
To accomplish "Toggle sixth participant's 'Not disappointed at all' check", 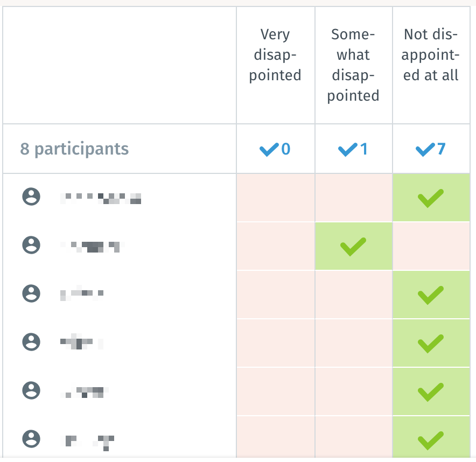I will click(x=431, y=440).
